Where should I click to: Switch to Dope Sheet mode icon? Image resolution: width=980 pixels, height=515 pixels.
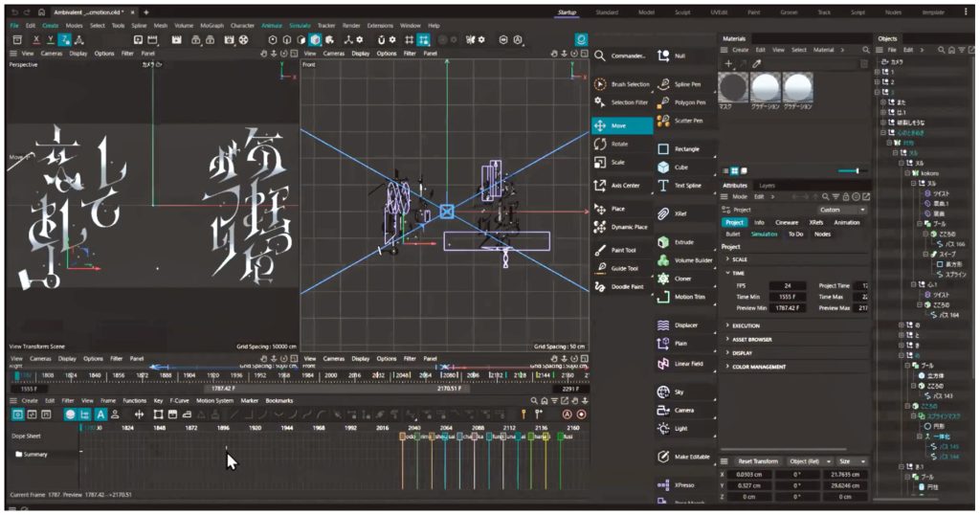click(17, 414)
